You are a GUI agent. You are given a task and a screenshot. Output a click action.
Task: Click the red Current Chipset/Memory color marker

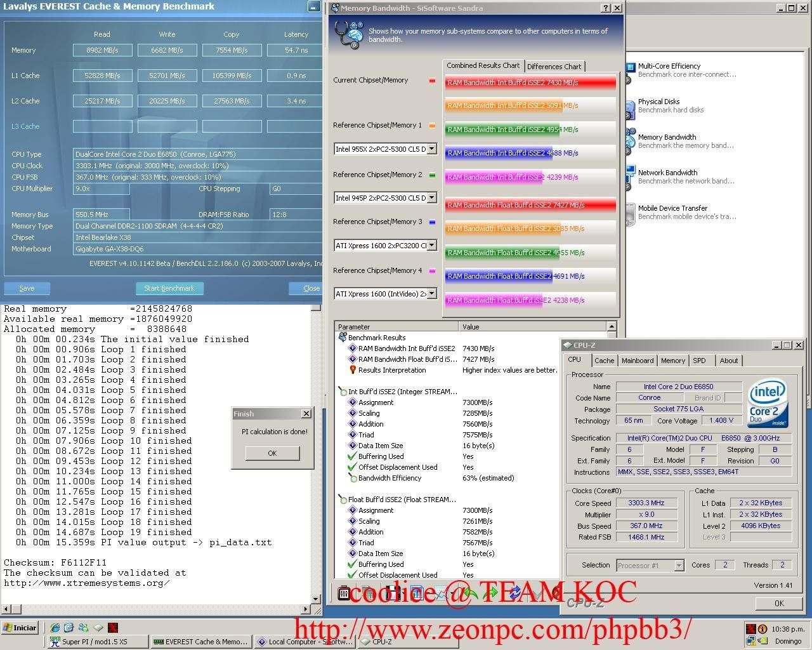click(432, 81)
